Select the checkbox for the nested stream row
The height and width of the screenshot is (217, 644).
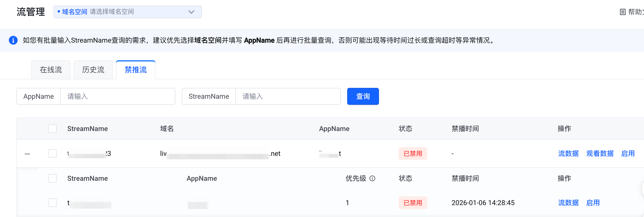point(52,203)
